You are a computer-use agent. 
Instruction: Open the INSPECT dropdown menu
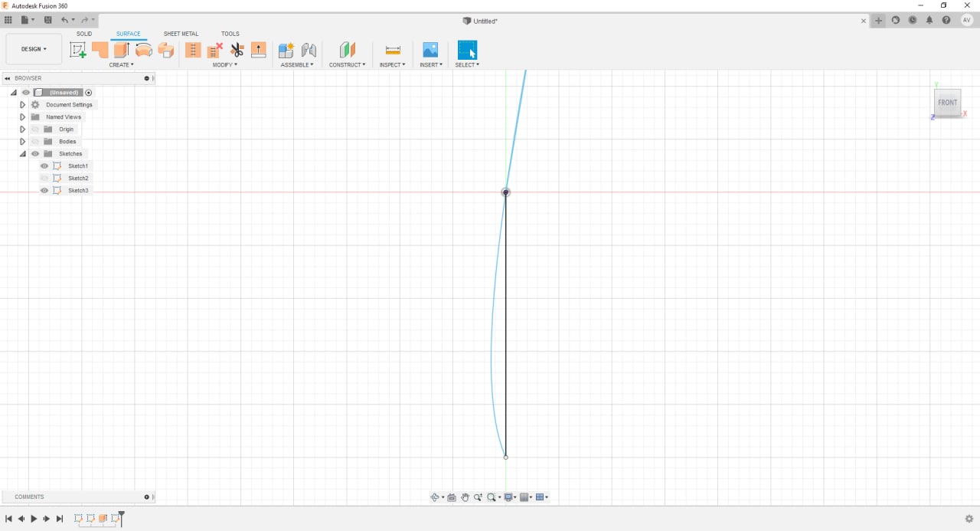(x=393, y=65)
